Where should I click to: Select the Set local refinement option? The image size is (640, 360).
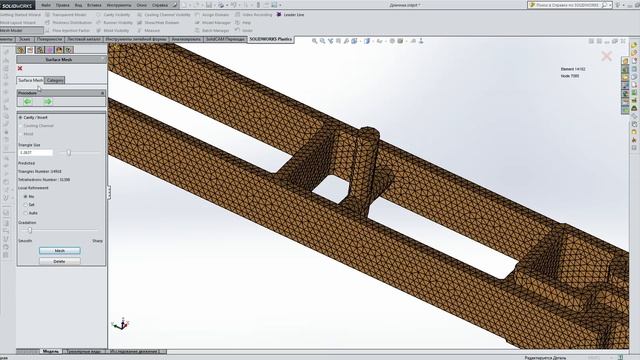(x=26, y=204)
